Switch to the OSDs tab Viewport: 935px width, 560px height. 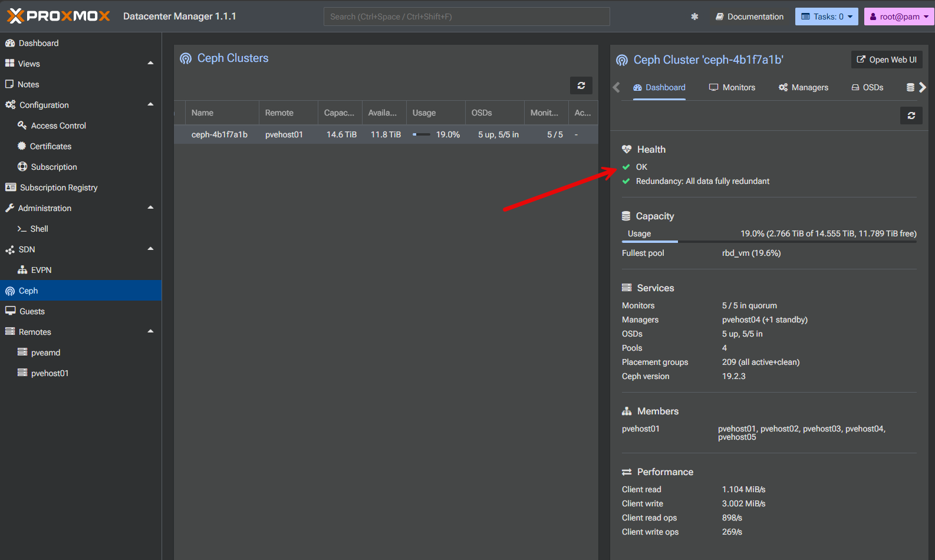tap(867, 87)
